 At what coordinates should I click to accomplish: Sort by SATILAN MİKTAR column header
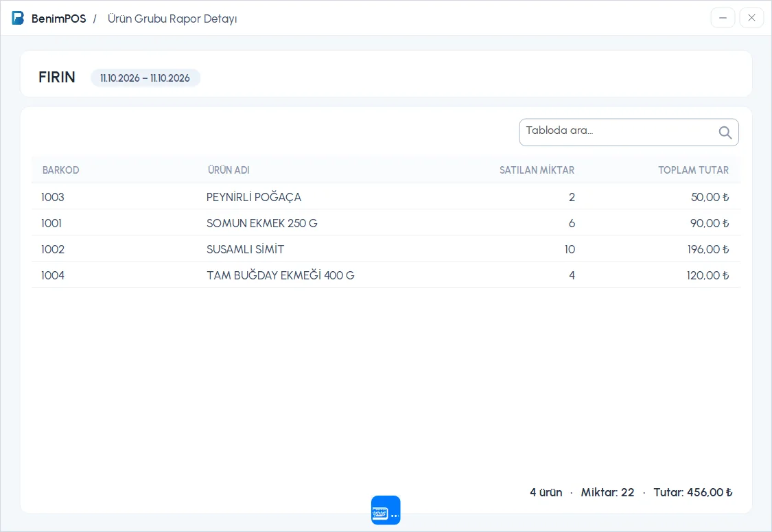tap(537, 170)
